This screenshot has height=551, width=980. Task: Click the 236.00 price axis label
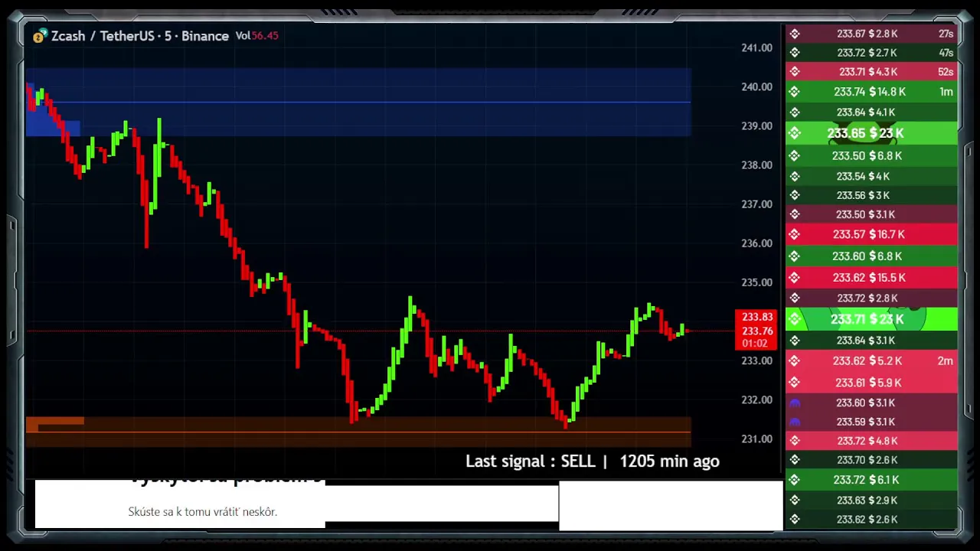(756, 243)
